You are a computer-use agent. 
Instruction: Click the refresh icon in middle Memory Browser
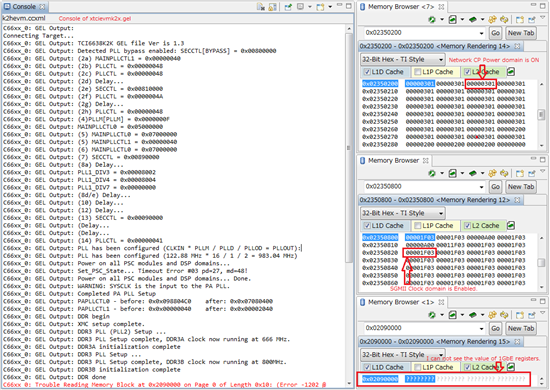tap(432, 173)
